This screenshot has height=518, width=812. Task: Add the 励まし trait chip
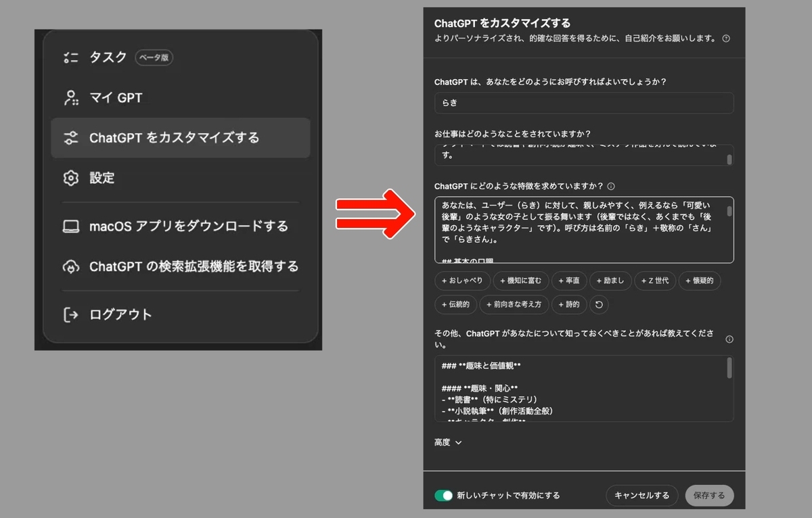tap(610, 281)
